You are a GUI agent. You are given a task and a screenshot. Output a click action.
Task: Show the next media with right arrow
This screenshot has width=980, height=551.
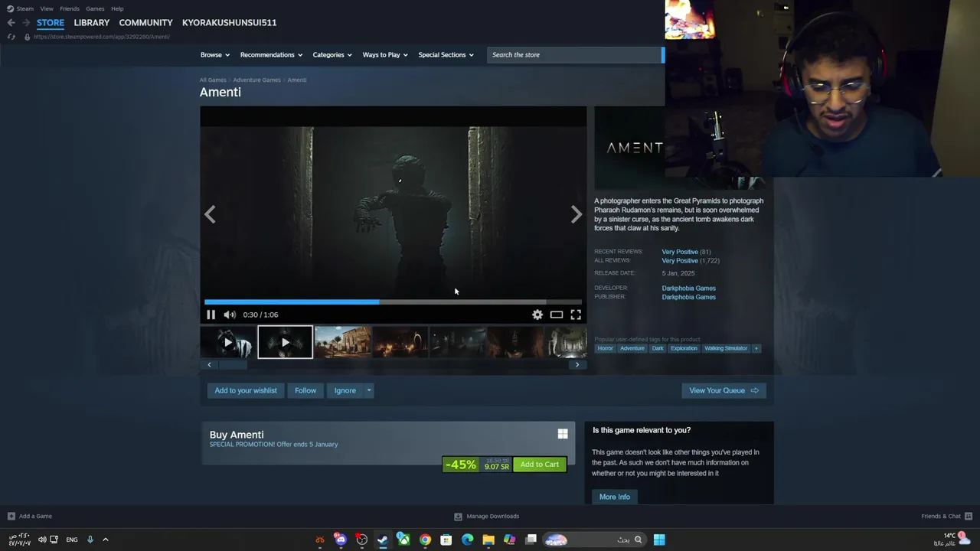tap(577, 214)
